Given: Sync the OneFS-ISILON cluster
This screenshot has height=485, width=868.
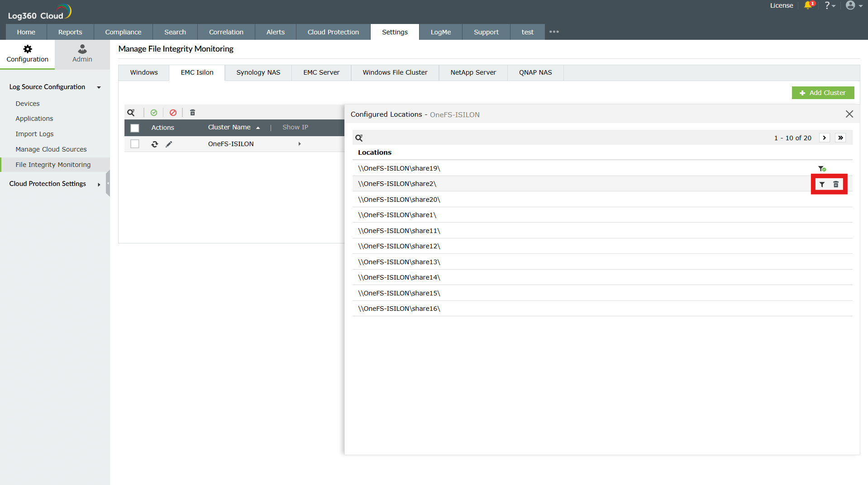Looking at the screenshot, I should tap(154, 144).
